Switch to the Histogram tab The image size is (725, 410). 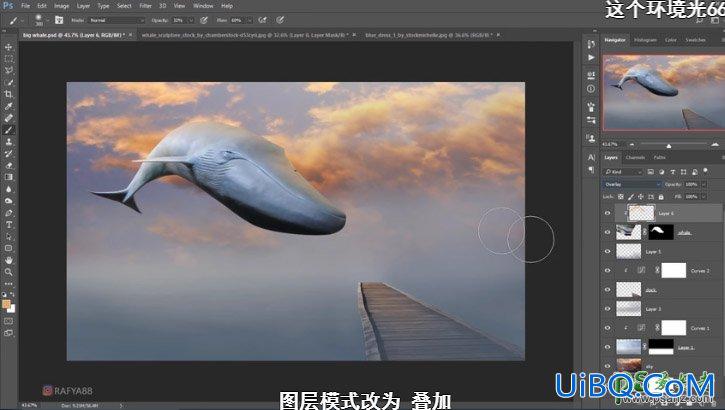[645, 40]
